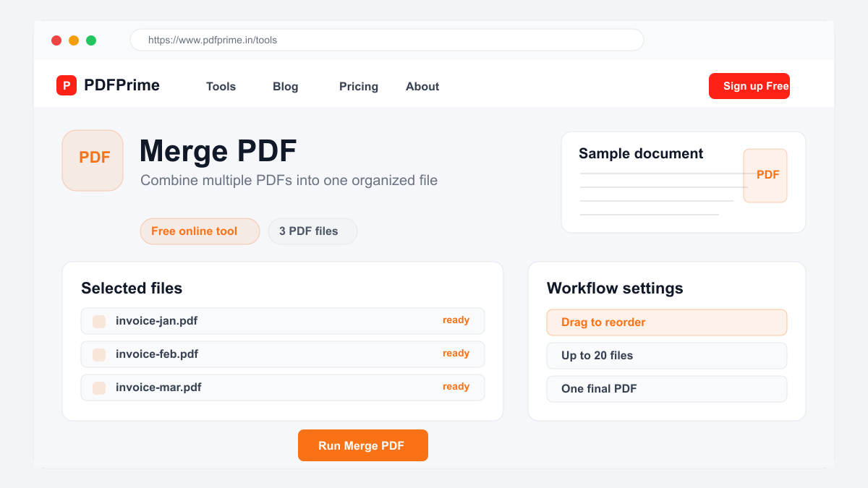868x488 pixels.
Task: Click the ready status of invoice-mar.pdf
Action: click(456, 387)
